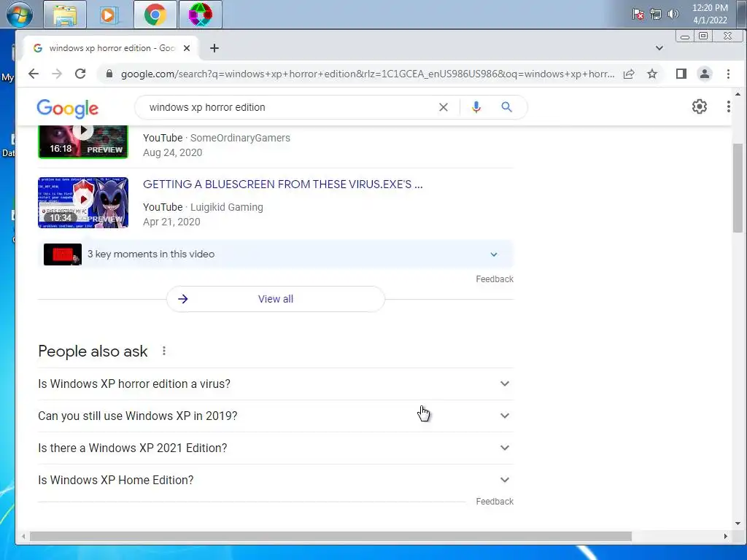Click the horizontal scrollbar thumb
The image size is (747, 560).
click(x=330, y=536)
